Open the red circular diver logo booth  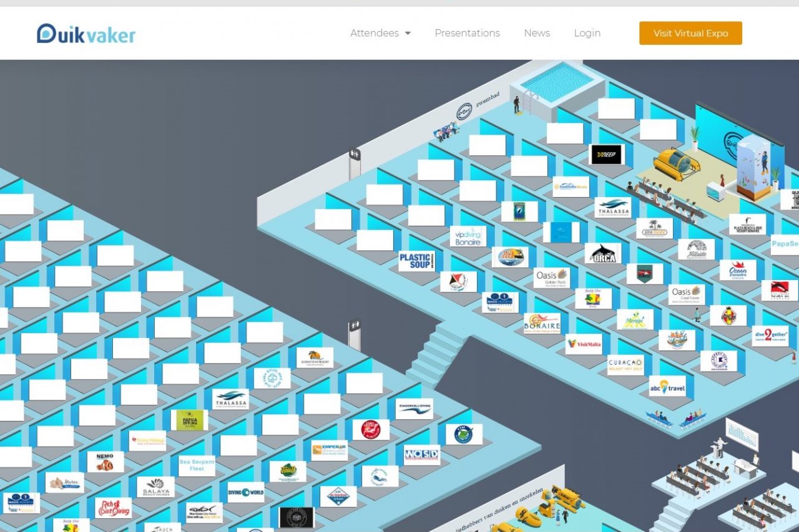coord(371,430)
